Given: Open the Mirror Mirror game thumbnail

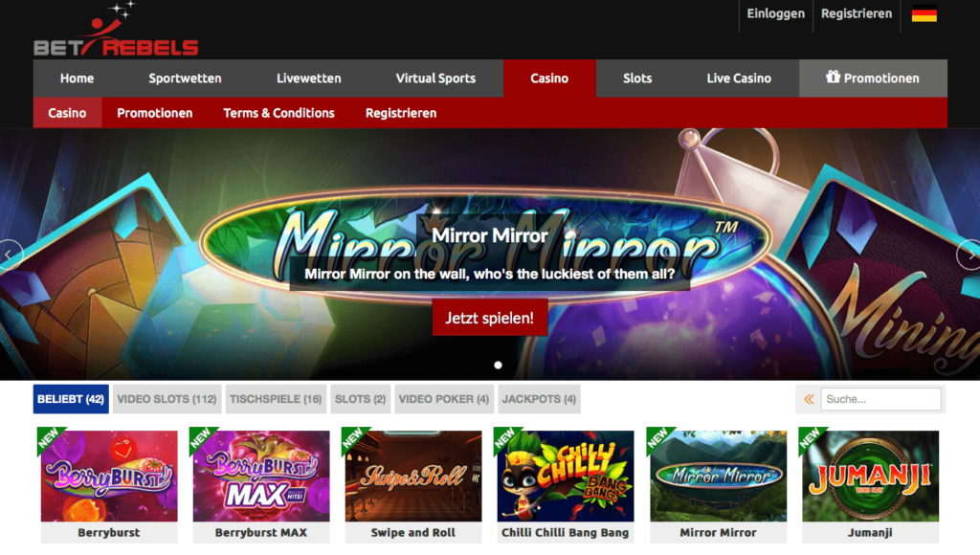Looking at the screenshot, I should pos(718,476).
